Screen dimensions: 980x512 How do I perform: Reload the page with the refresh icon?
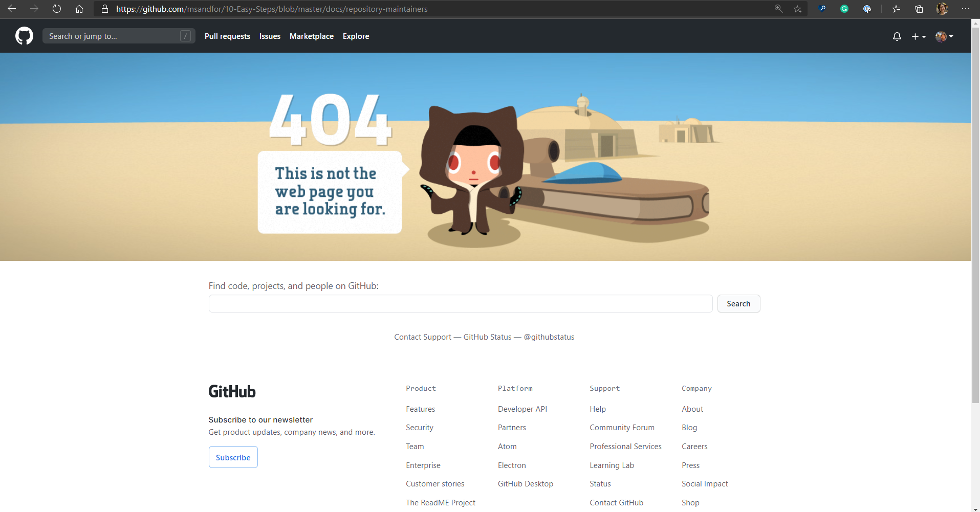click(x=57, y=9)
